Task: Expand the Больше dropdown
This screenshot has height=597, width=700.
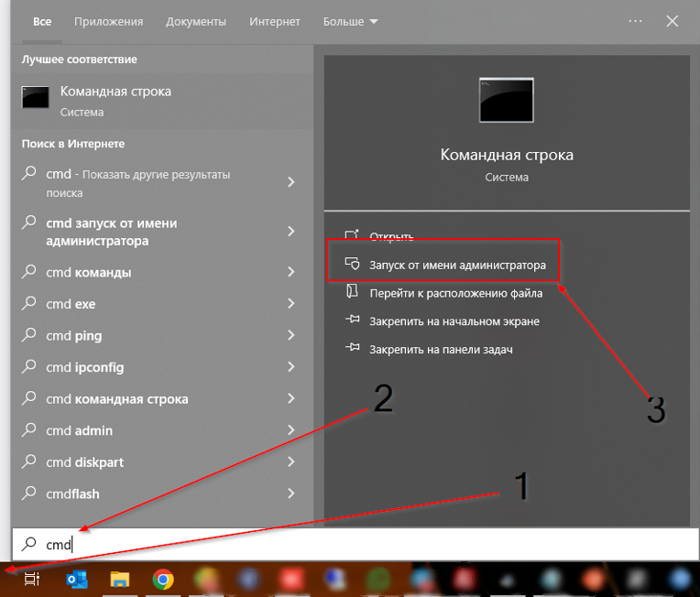Action: click(350, 21)
